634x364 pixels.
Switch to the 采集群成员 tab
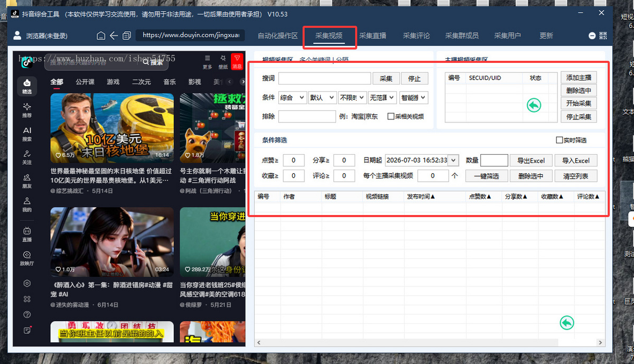[x=462, y=36]
